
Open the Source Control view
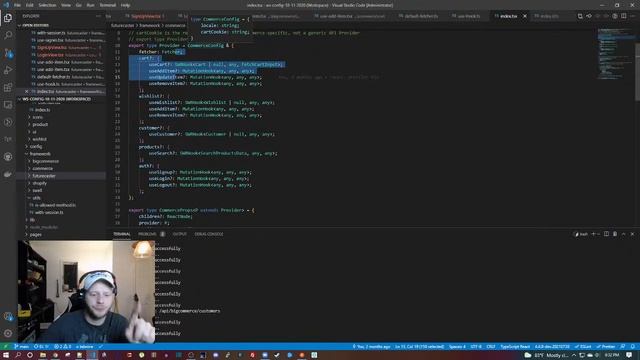point(8,53)
